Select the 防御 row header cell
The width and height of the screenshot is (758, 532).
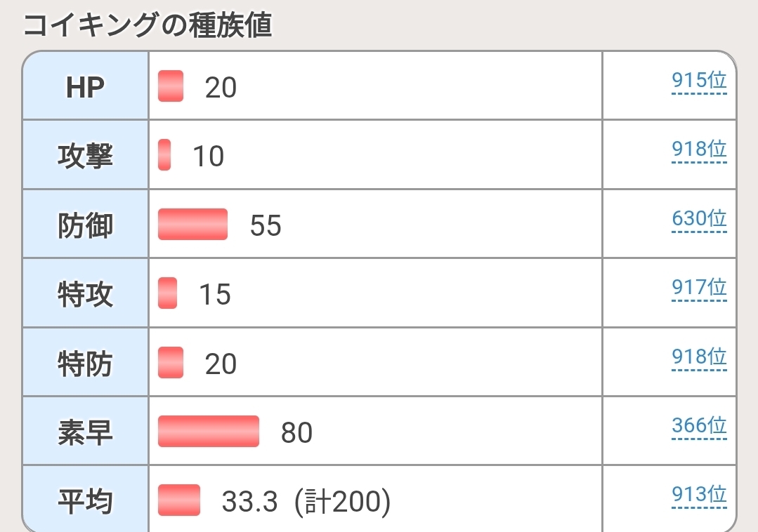85,224
